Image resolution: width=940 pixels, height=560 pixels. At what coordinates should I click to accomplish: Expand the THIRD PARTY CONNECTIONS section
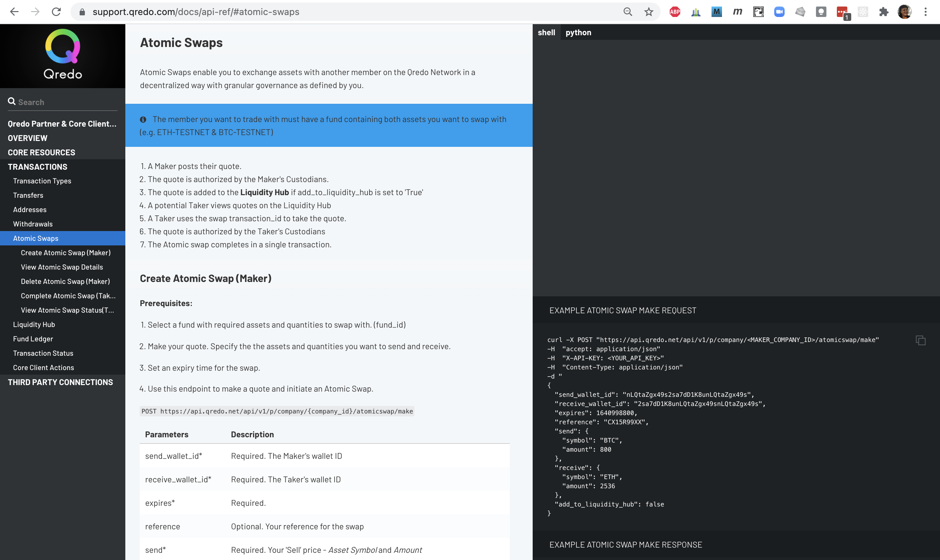[60, 382]
